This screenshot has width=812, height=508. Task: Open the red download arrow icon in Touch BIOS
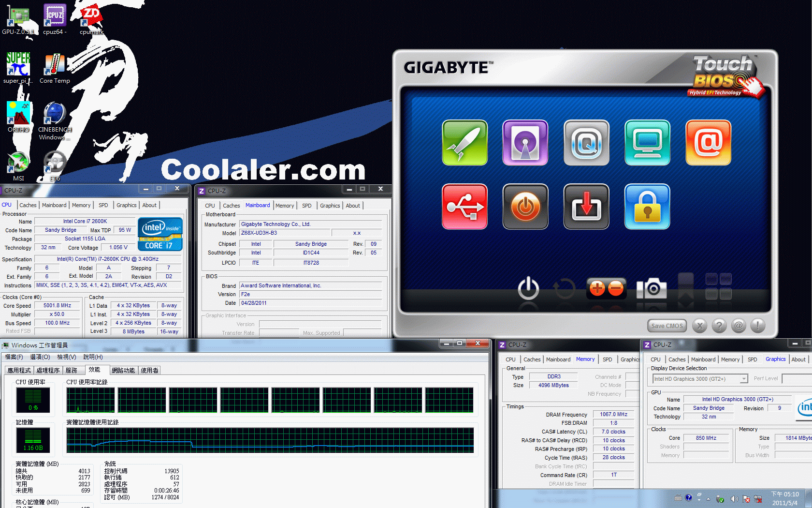[x=586, y=207]
